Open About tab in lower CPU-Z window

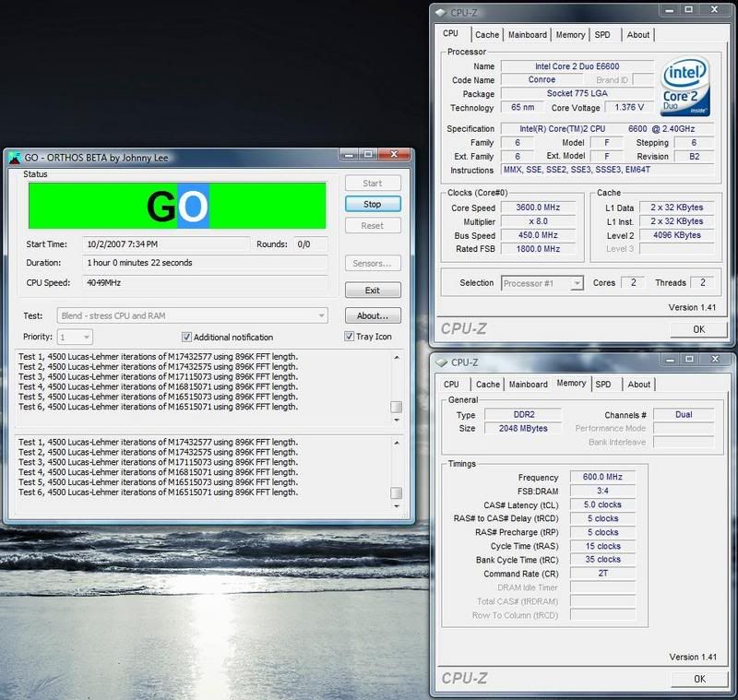point(639,385)
